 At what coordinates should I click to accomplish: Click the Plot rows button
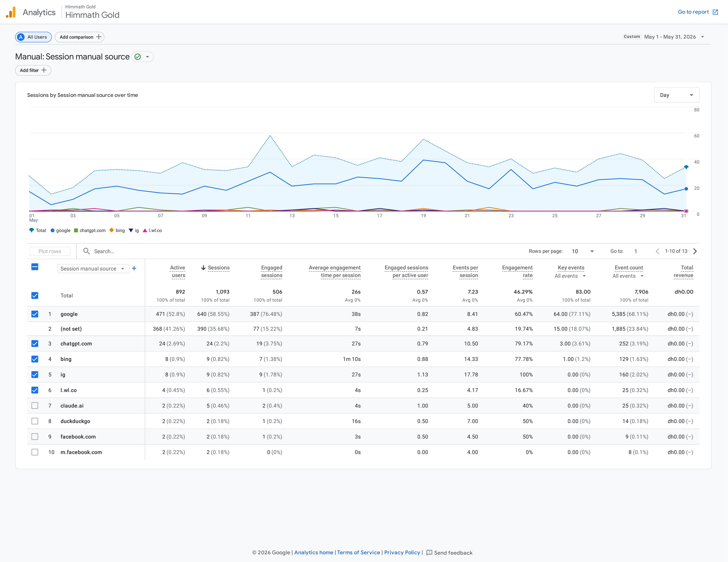pos(50,251)
